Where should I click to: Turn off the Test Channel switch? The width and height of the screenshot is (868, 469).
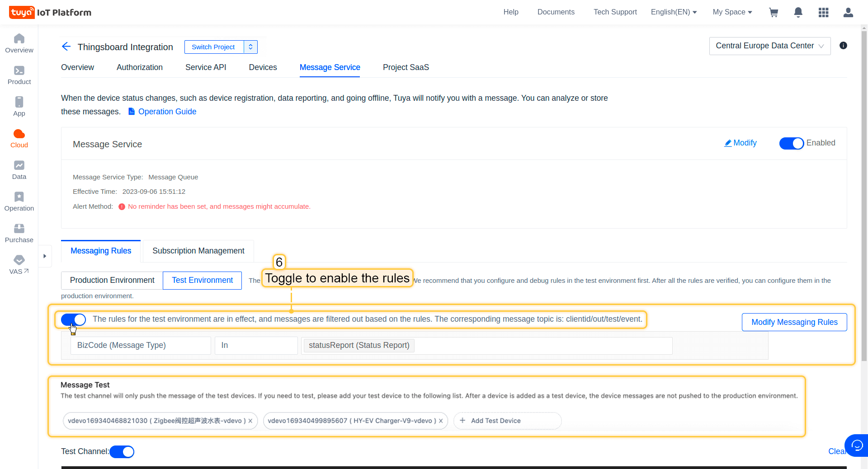[x=122, y=452]
